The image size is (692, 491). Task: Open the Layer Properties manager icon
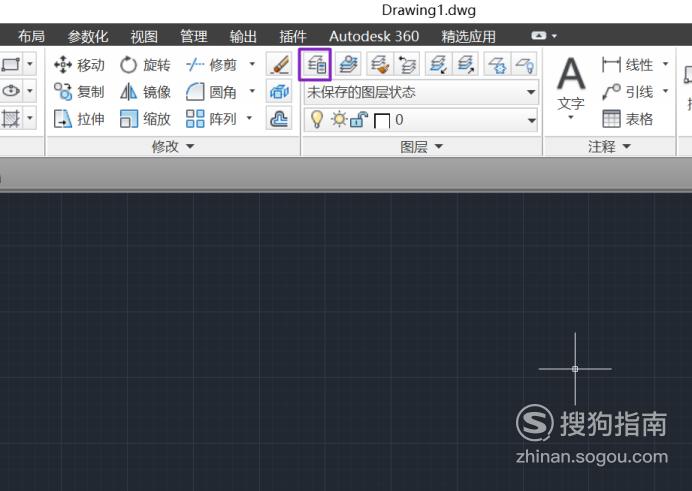(315, 65)
